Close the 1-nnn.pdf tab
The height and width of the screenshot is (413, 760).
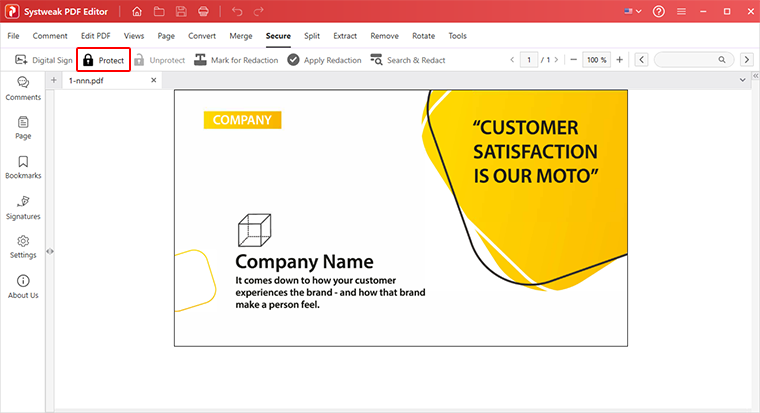pyautogui.click(x=154, y=80)
